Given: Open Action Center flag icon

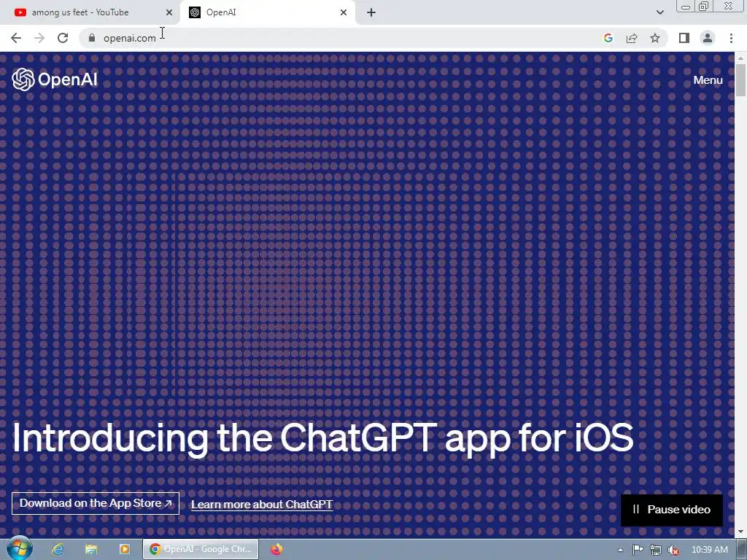Looking at the screenshot, I should (638, 550).
